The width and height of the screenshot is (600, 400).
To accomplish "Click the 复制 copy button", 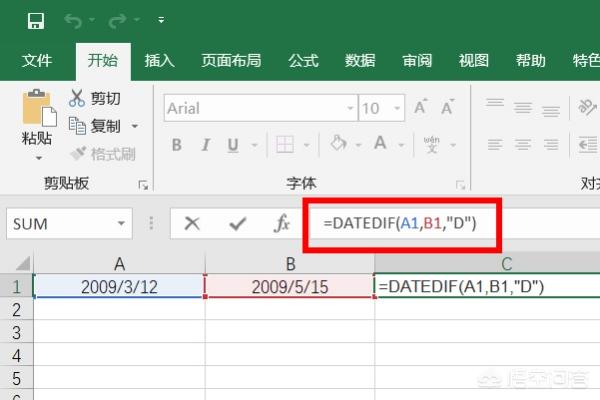I will (x=104, y=126).
